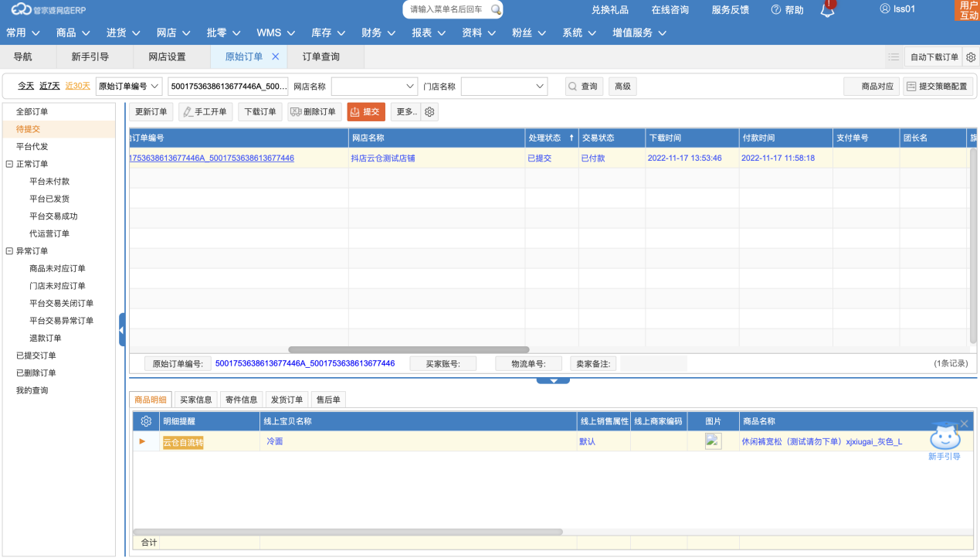
Task: Click the 用户互动 orange badge
Action: [968, 10]
